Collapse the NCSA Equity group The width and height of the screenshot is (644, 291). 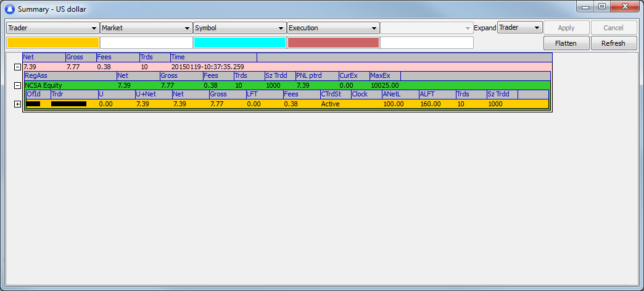click(17, 85)
